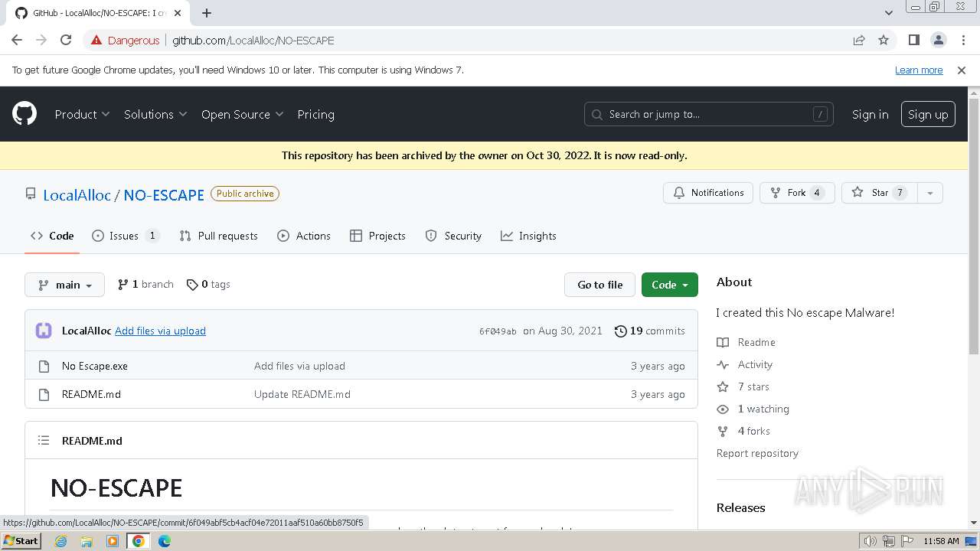Expand star lists dropdown arrow
This screenshot has width=980, height=551.
pos(930,193)
